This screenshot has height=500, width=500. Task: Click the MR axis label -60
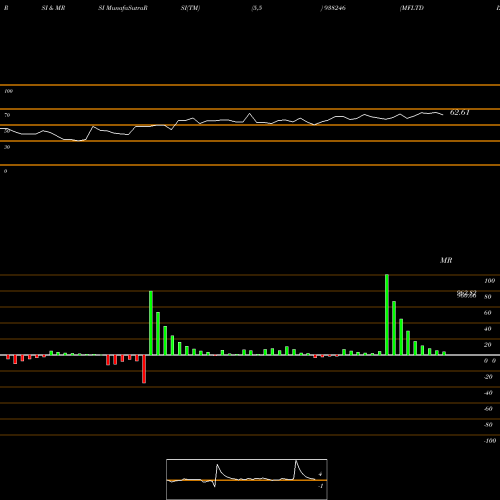coord(488,409)
